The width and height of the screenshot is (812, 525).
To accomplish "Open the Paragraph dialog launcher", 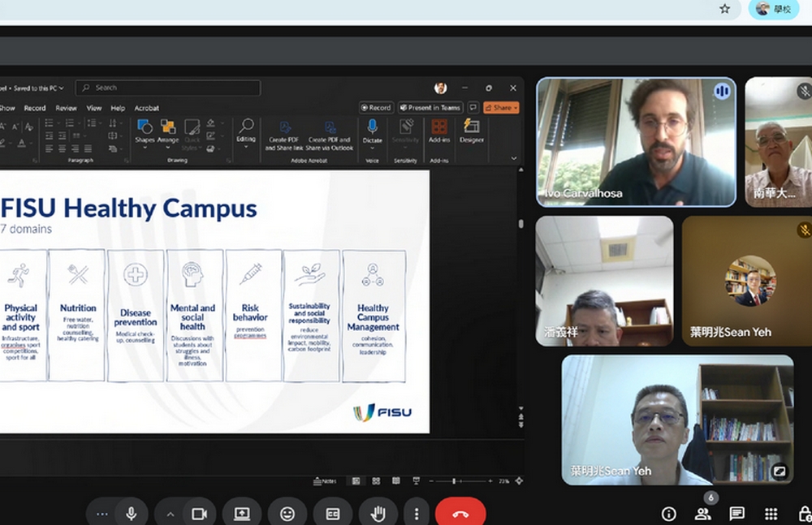I will [x=127, y=161].
